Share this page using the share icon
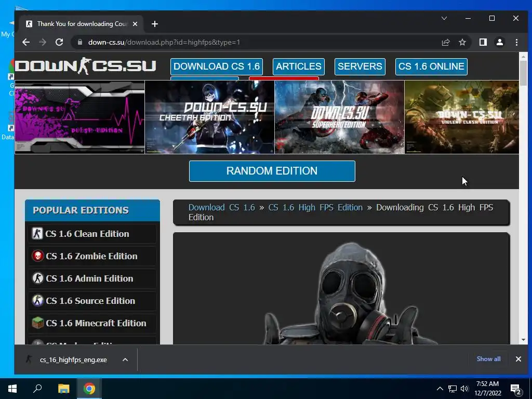Viewport: 532px width, 399px height. click(445, 42)
